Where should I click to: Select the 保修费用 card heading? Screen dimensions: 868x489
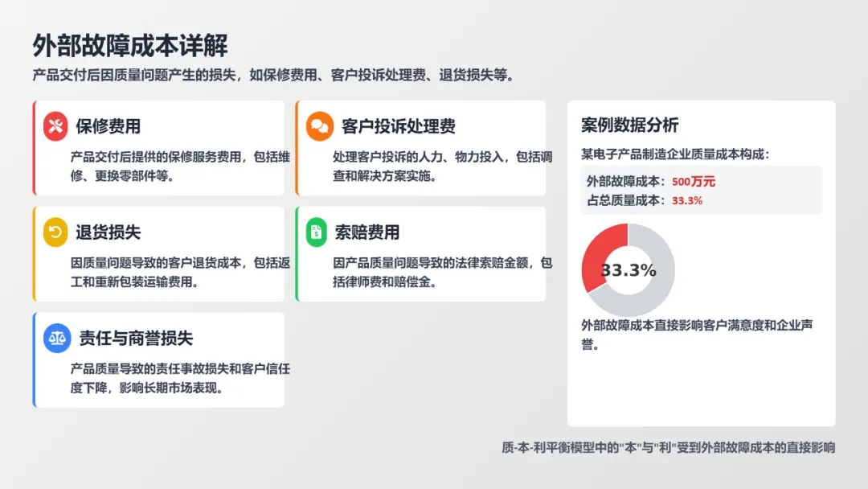(x=108, y=126)
